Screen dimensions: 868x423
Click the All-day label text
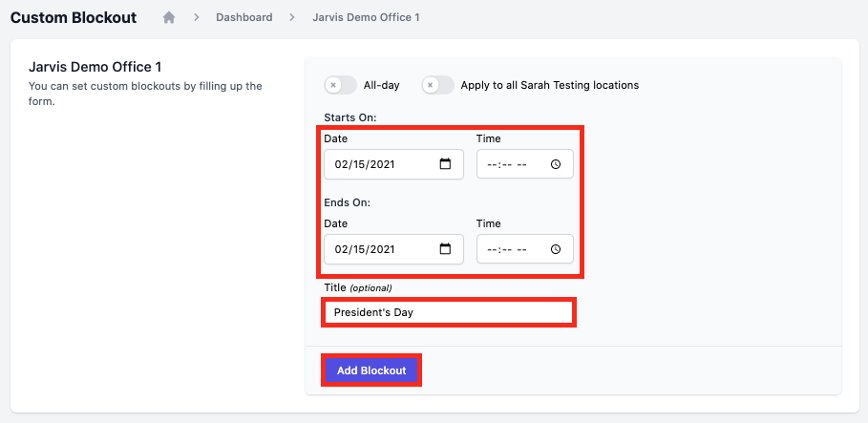[381, 85]
